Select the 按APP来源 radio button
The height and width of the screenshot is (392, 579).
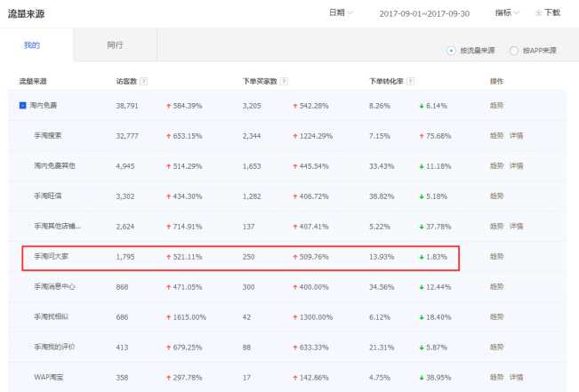513,51
